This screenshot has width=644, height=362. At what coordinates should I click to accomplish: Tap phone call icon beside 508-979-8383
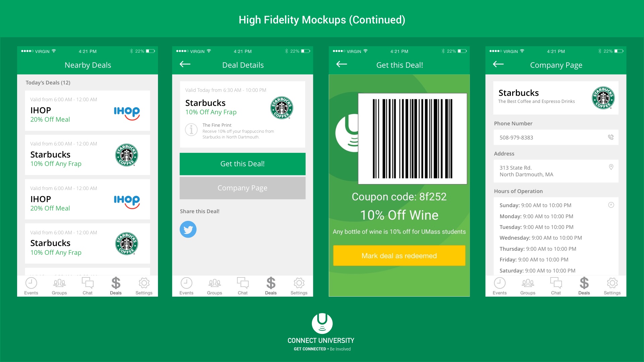(x=611, y=137)
